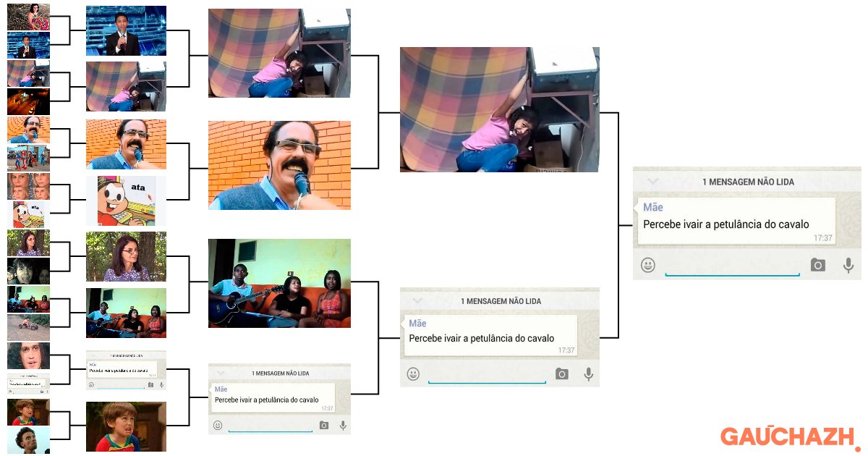Click the emoji icon in the semifinal WhatsApp panel
Viewport: 868px width, 456px height.
click(413, 373)
